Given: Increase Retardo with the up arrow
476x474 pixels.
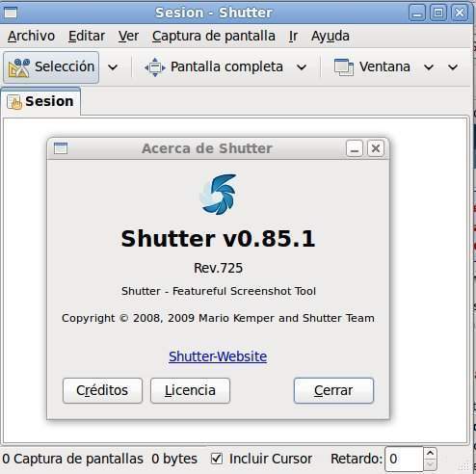Looking at the screenshot, I should (430, 453).
